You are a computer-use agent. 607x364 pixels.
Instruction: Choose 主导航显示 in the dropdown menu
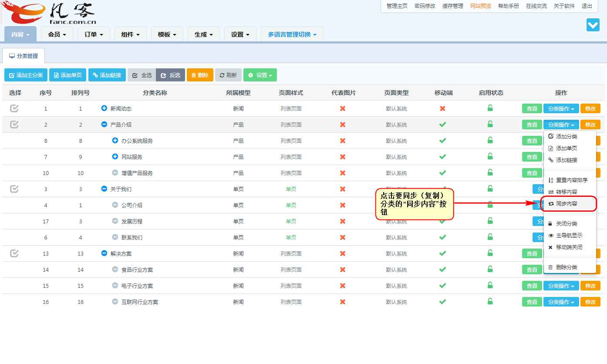570,235
